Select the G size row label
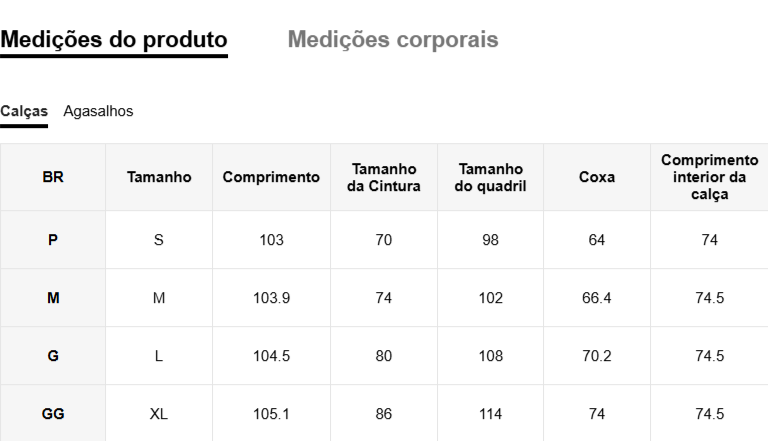768x441 pixels. click(x=53, y=356)
